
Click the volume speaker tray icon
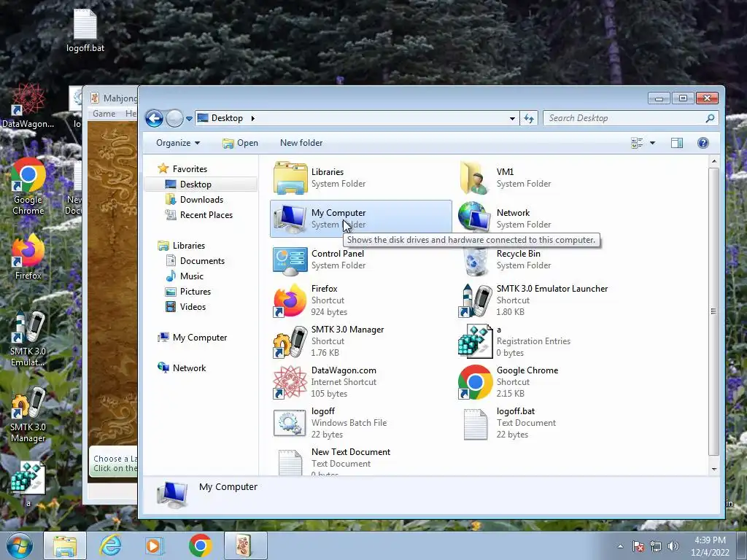[673, 546]
